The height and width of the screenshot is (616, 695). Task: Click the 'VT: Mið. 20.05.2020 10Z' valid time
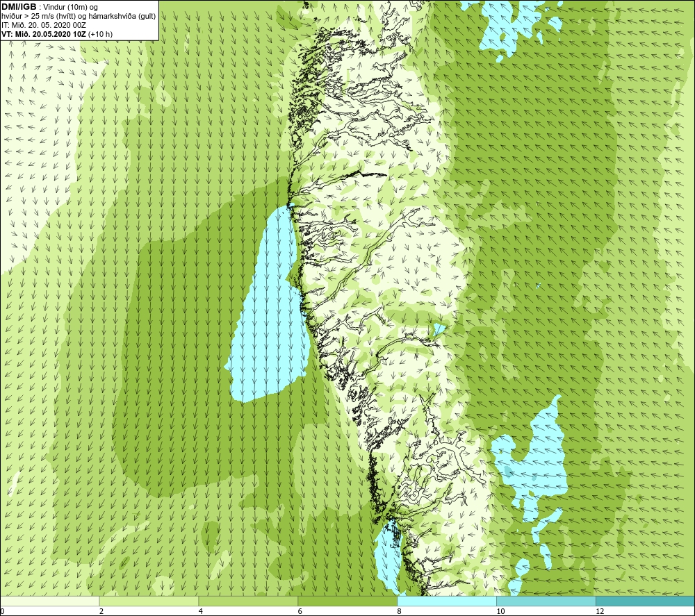coord(44,34)
